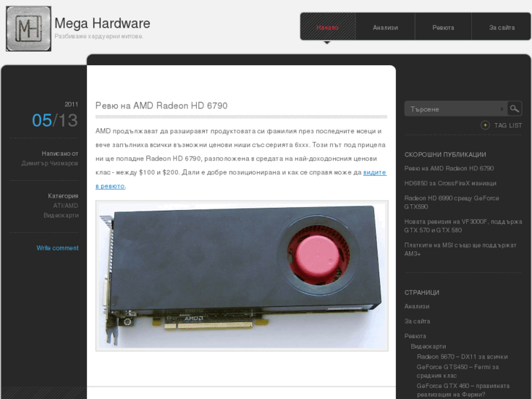Open the Анализи menu tab
Image resolution: width=532 pixels, height=399 pixels.
[x=386, y=28]
